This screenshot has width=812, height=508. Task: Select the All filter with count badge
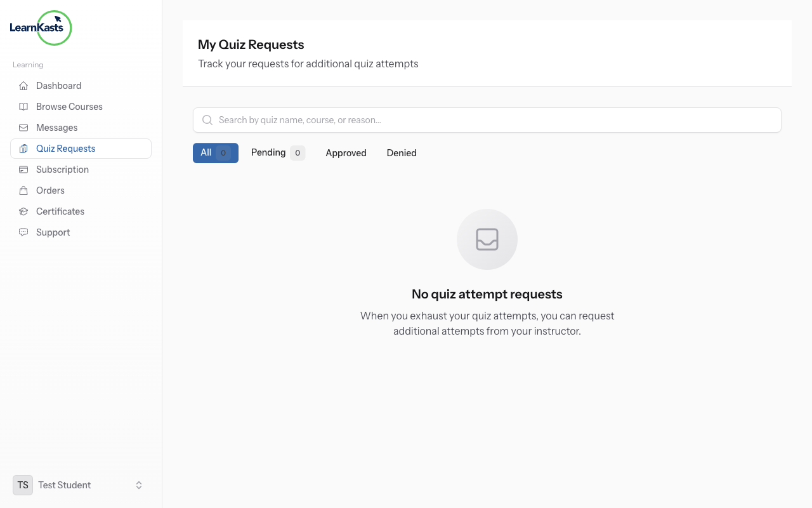pos(215,152)
